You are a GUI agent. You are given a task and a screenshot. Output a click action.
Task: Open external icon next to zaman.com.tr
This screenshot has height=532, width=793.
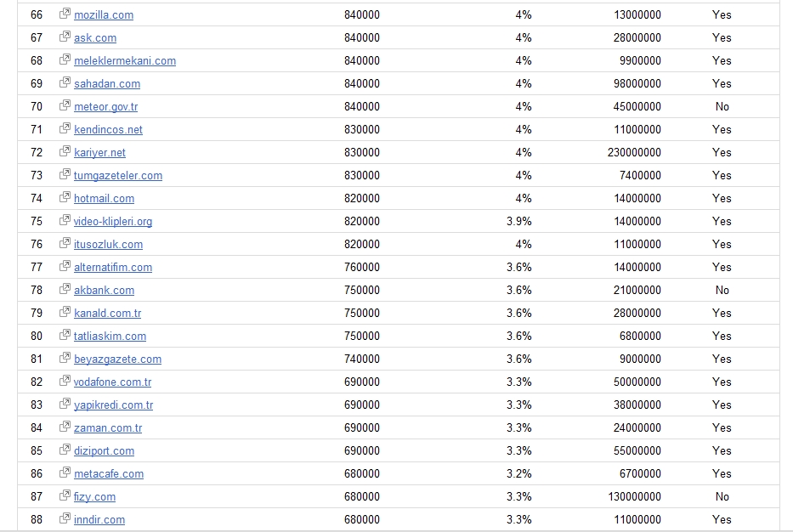tap(65, 427)
